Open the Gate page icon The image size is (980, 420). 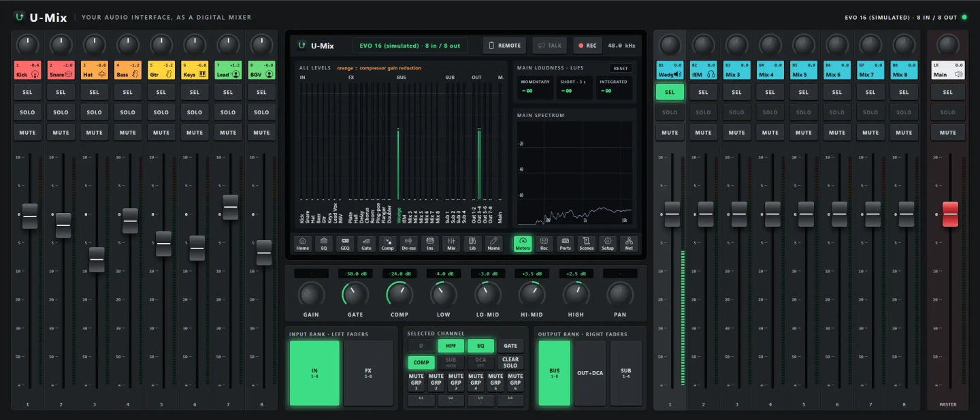pos(366,244)
